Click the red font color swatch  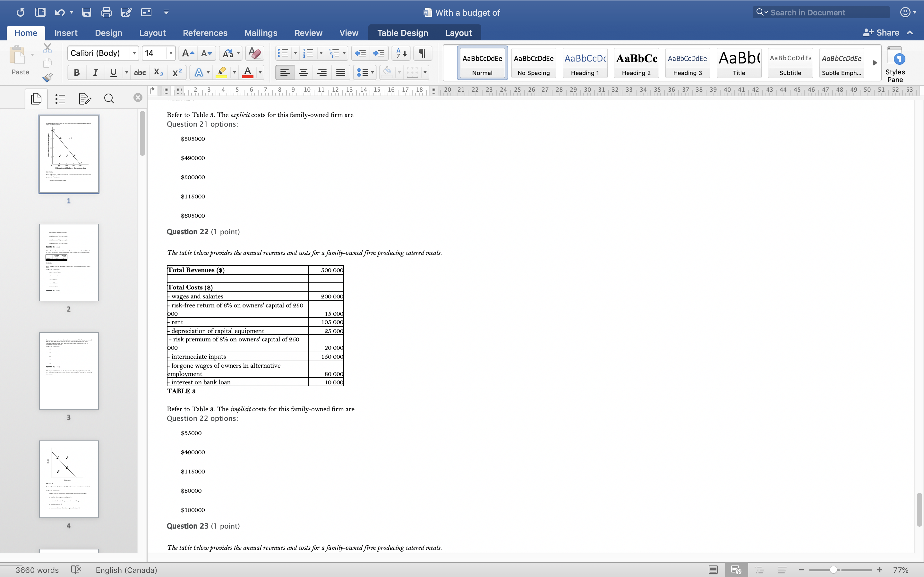tap(247, 72)
